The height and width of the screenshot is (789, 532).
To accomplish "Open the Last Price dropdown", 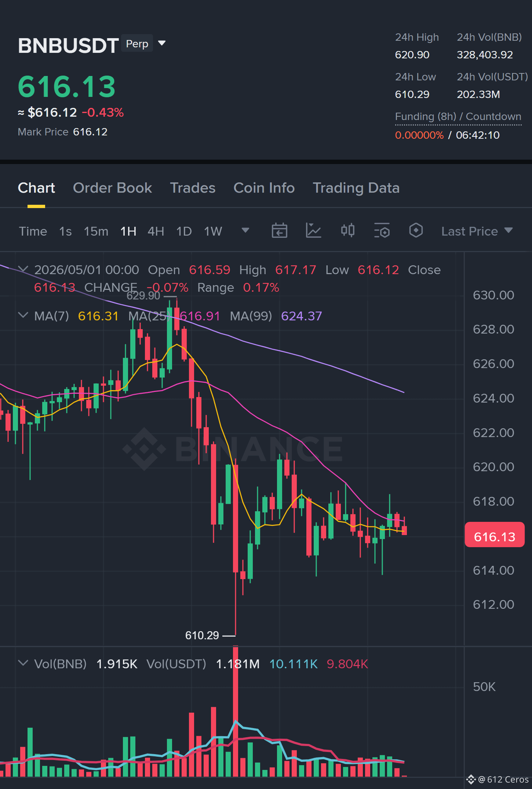I will click(x=477, y=231).
